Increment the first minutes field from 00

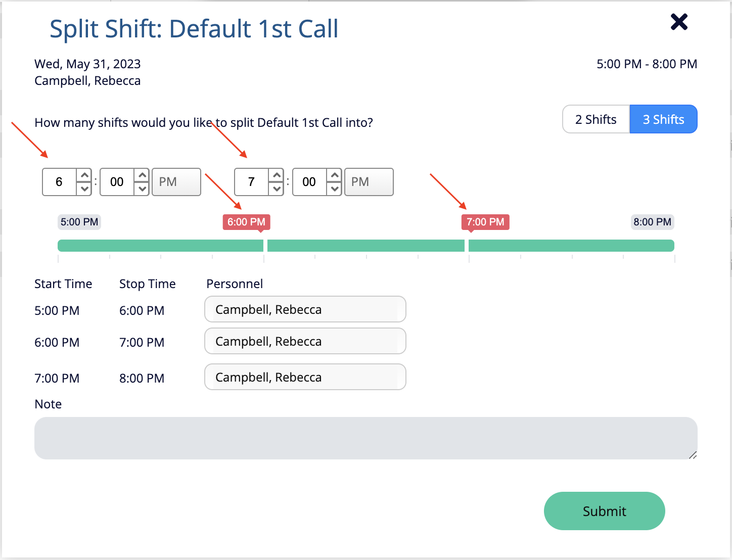tap(142, 176)
